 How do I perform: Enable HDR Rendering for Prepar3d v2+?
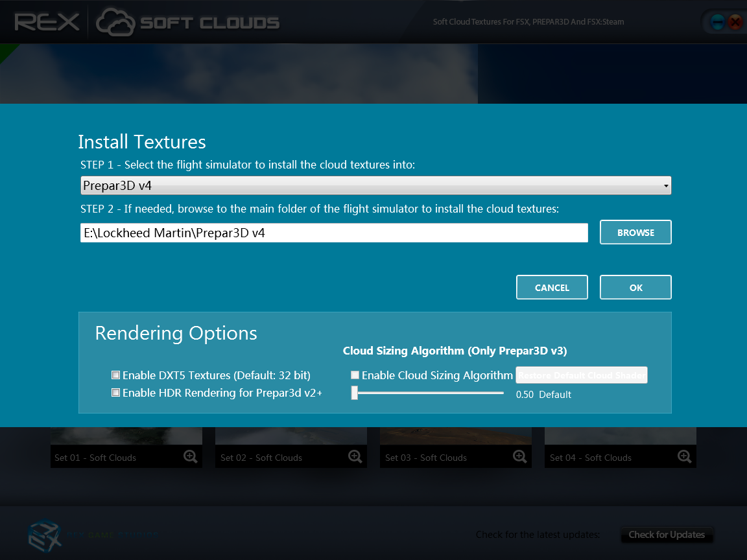coord(116,393)
